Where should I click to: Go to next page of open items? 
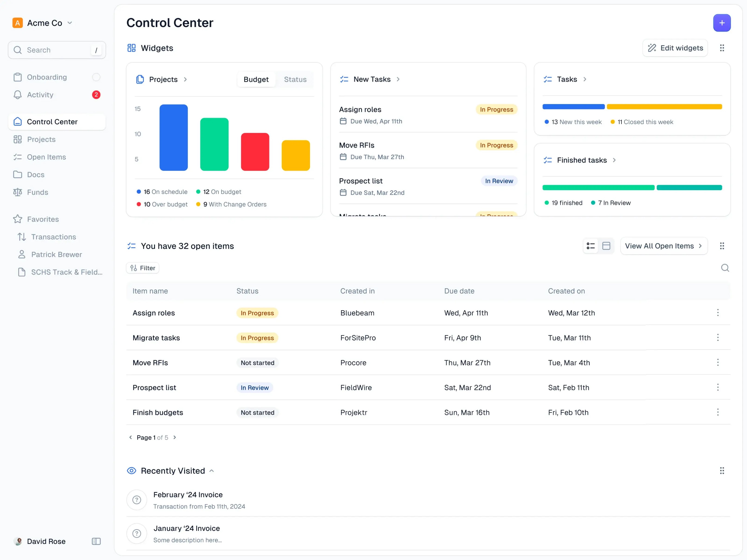click(x=175, y=437)
